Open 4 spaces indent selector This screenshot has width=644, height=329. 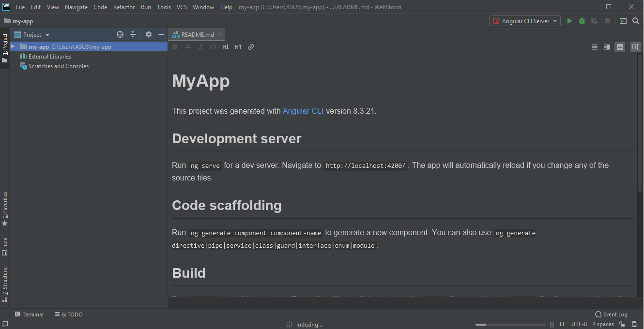click(x=603, y=324)
